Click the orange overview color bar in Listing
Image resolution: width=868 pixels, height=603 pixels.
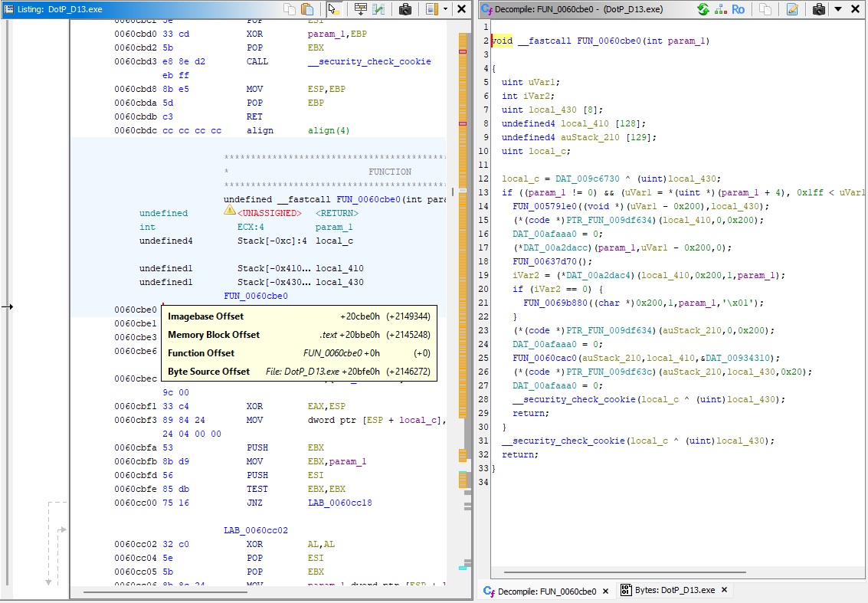pos(463,230)
